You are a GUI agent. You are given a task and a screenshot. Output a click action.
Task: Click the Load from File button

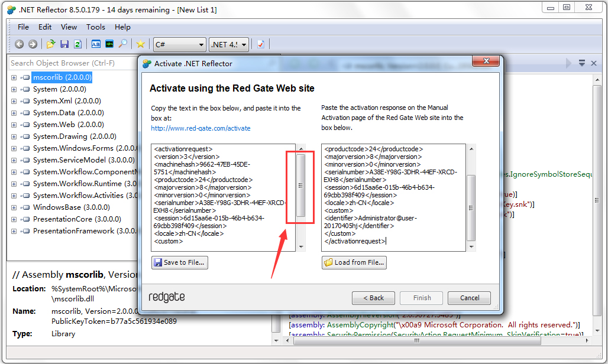click(354, 262)
